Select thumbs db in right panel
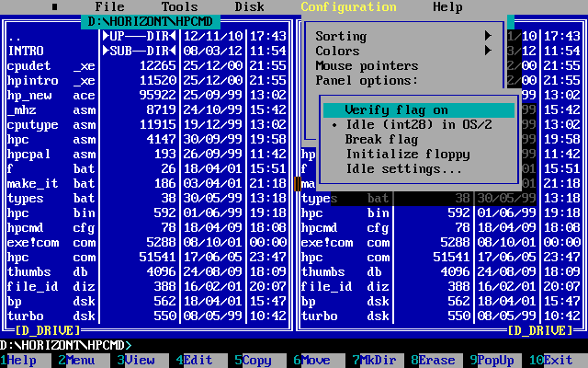Viewport: 588px width, 368px height. 441,272
